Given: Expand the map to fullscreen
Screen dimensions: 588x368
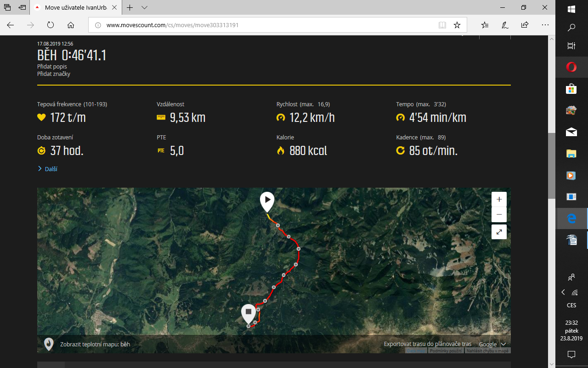Looking at the screenshot, I should pos(499,232).
